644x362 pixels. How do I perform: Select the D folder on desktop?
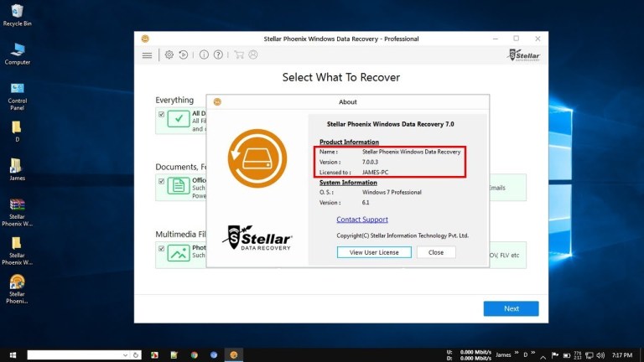[17, 132]
